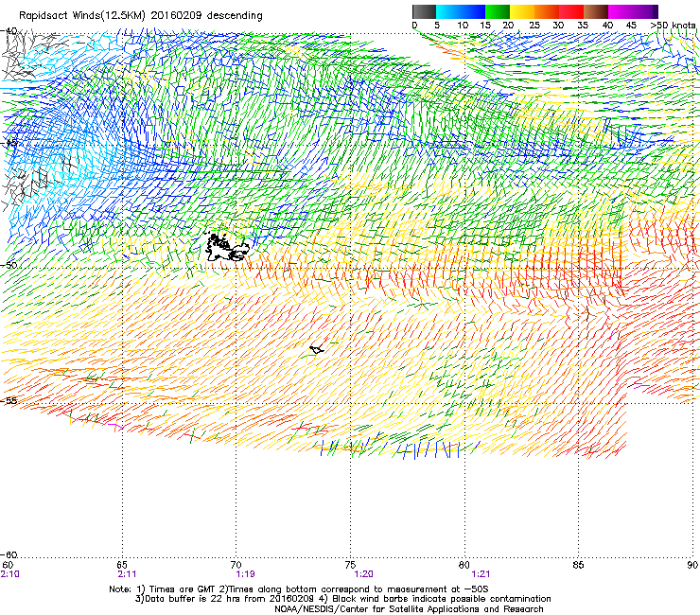Click the gray 0-5 knots legend swatch
This screenshot has width=700, height=615.
(424, 11)
